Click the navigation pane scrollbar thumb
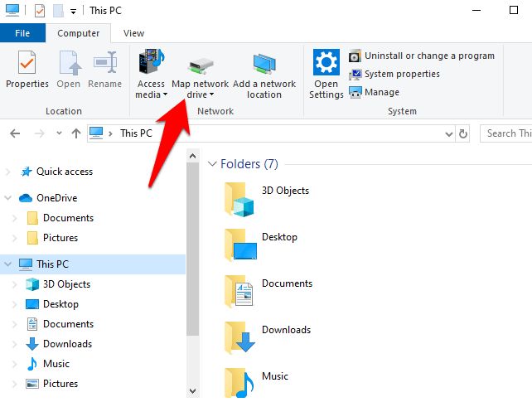This screenshot has width=532, height=402. tap(193, 249)
